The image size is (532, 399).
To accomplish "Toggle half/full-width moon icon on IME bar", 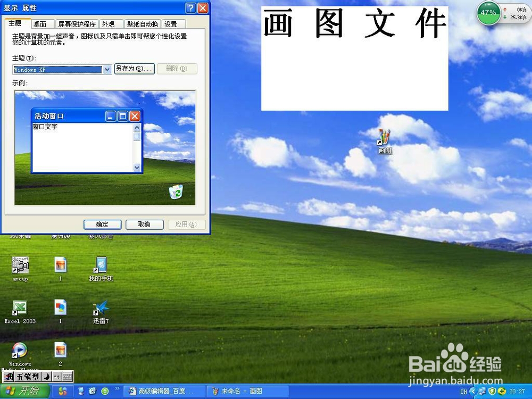I will pos(47,377).
